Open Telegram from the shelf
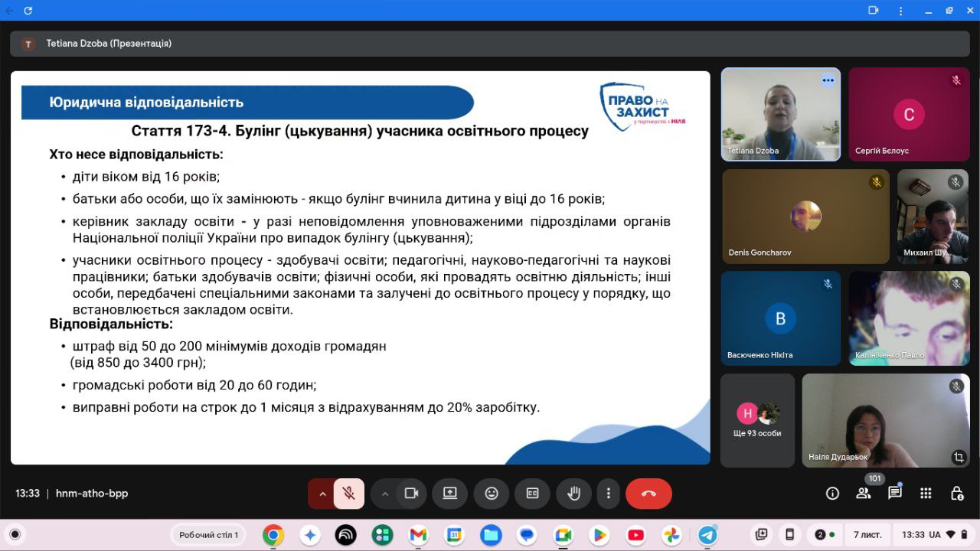 pyautogui.click(x=707, y=535)
